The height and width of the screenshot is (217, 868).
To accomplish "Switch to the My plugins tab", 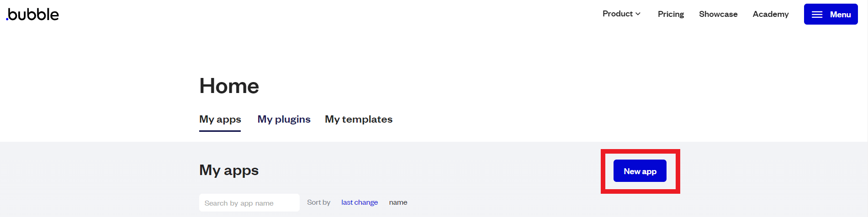I will click(284, 119).
